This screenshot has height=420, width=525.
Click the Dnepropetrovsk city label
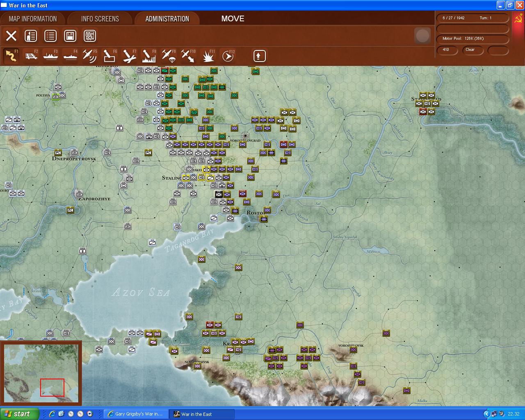[x=74, y=159]
